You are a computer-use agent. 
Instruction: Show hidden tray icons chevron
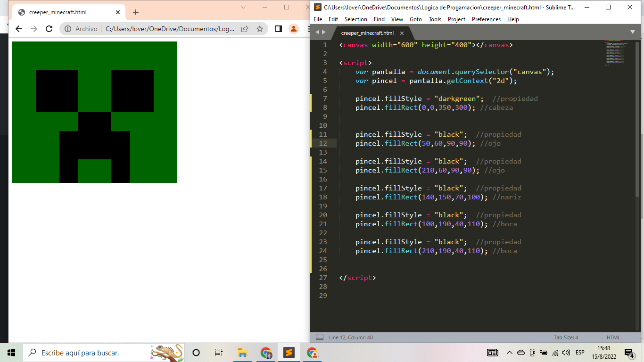point(509,353)
